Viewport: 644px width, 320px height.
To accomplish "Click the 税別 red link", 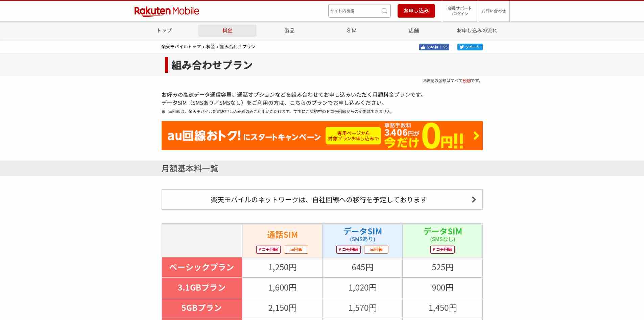I will click(x=467, y=81).
